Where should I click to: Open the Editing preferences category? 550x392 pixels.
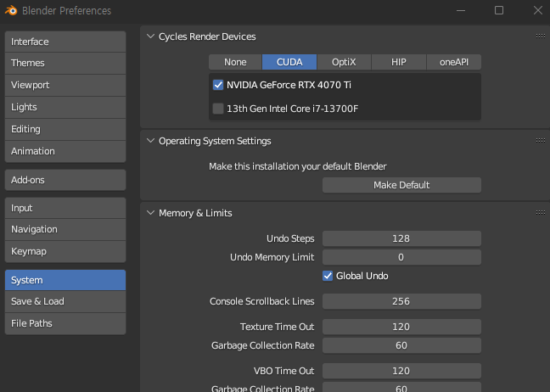coord(65,129)
